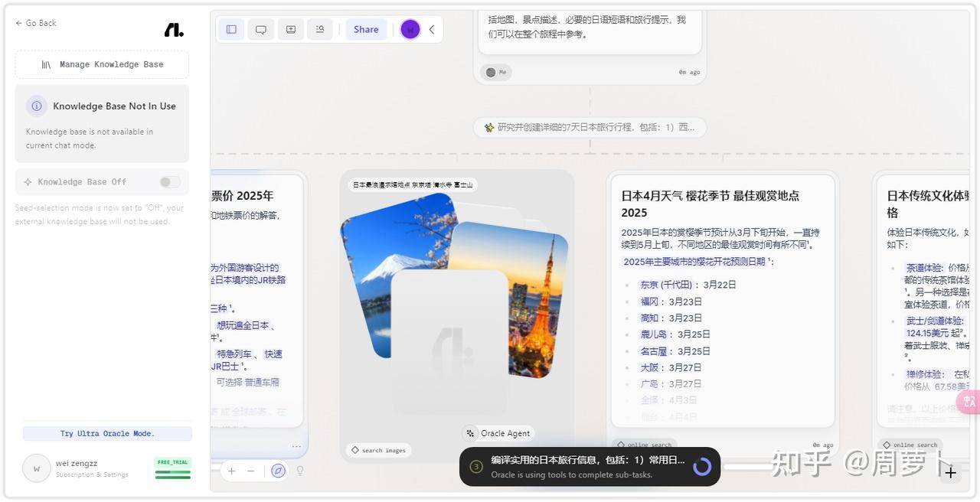Open the chat bubble icon in toolbar
This screenshot has width=980, height=502.
point(261,29)
